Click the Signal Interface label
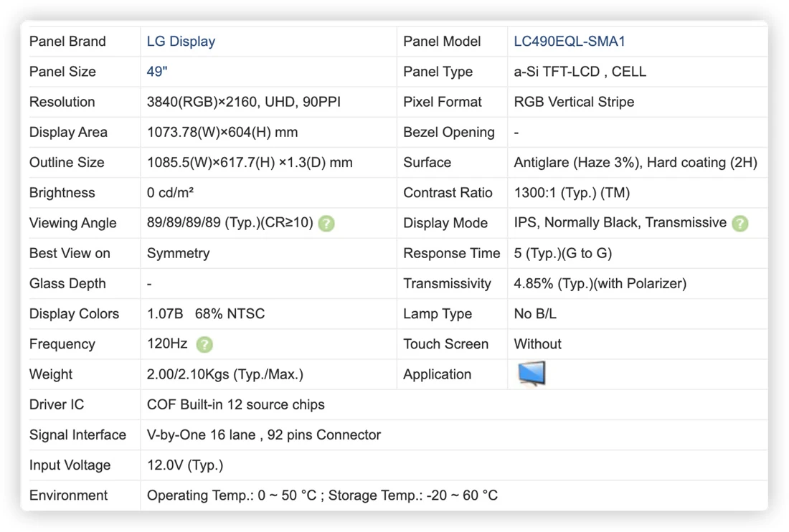The width and height of the screenshot is (789, 532). (x=77, y=435)
